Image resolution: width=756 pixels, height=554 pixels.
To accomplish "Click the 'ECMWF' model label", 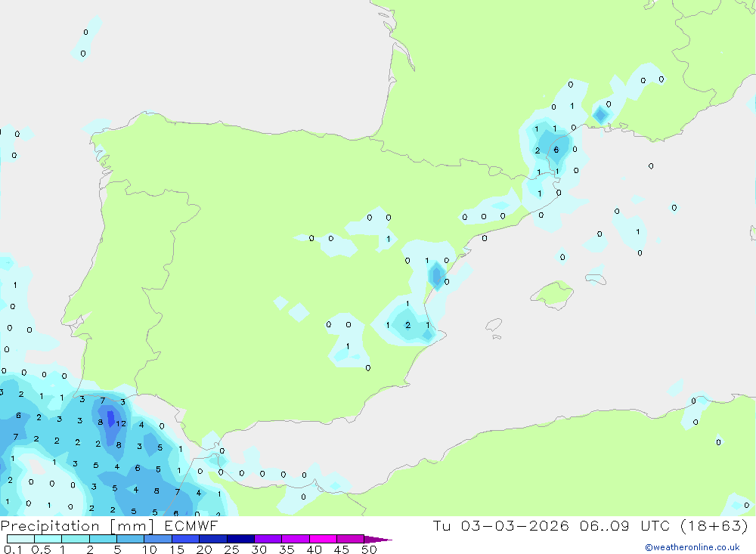I will tap(191, 526).
